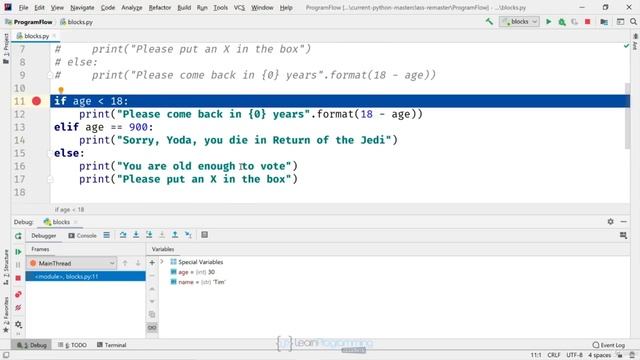The image size is (640, 360).
Task: Toggle the breakpoint on line 11
Action: pos(36,101)
